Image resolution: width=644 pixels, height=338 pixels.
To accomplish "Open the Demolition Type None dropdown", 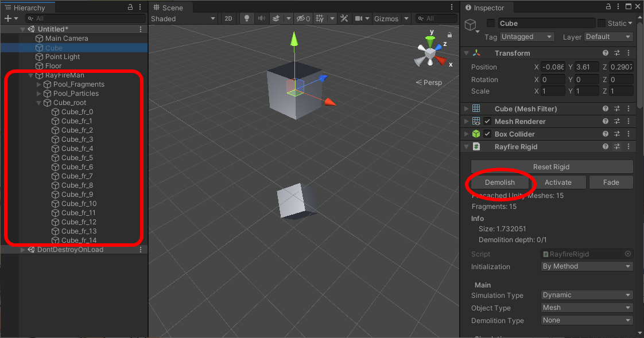I will click(x=587, y=320).
